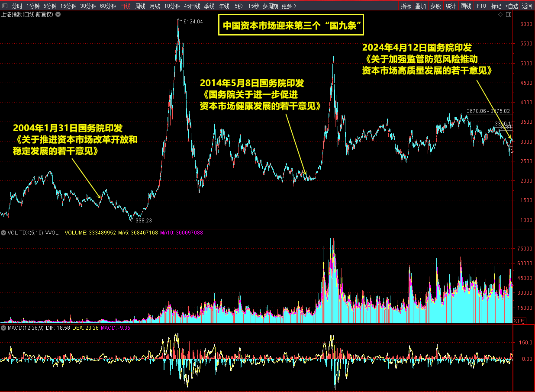Select the 5分钟 period
The height and width of the screenshot is (392, 535).
tap(50, 6)
